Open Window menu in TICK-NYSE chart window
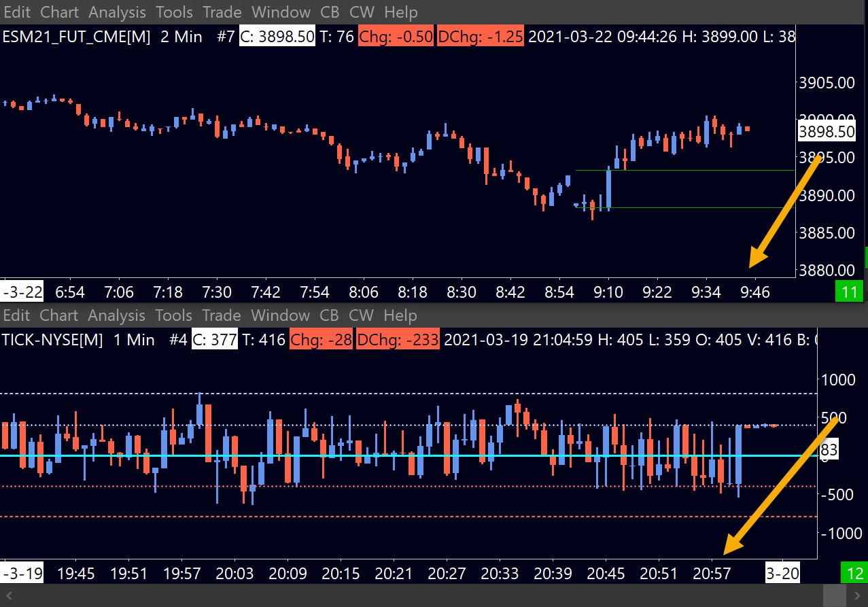 click(x=281, y=315)
